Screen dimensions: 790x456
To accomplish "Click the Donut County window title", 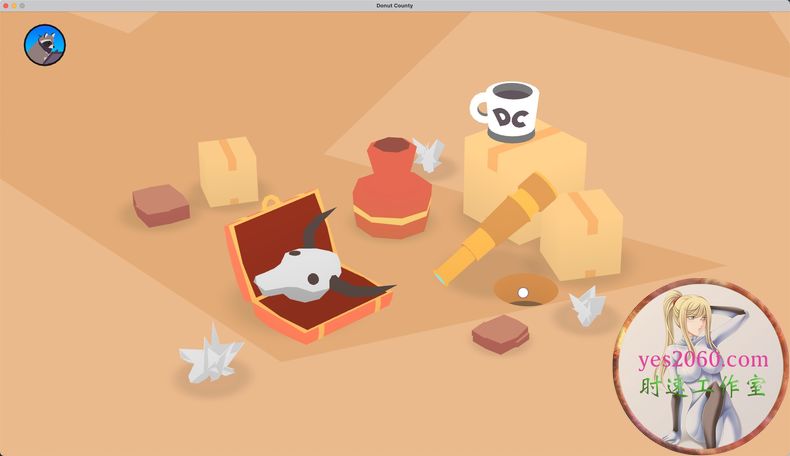I will tap(394, 6).
